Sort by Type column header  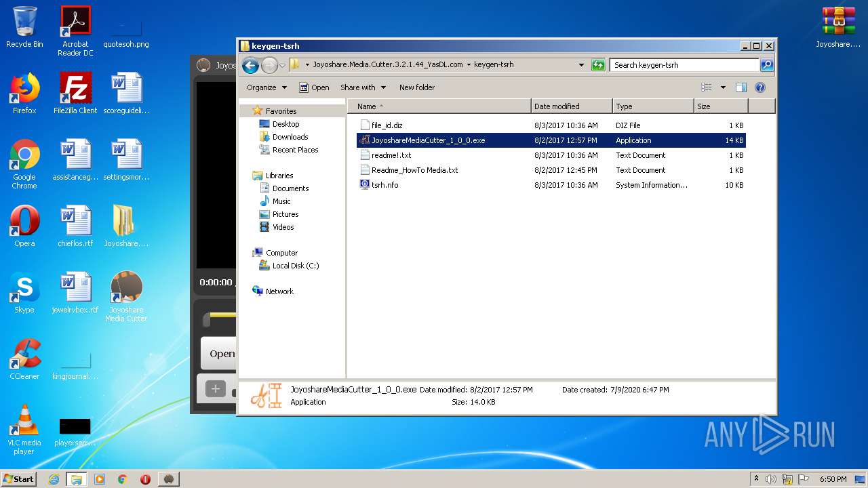click(653, 106)
